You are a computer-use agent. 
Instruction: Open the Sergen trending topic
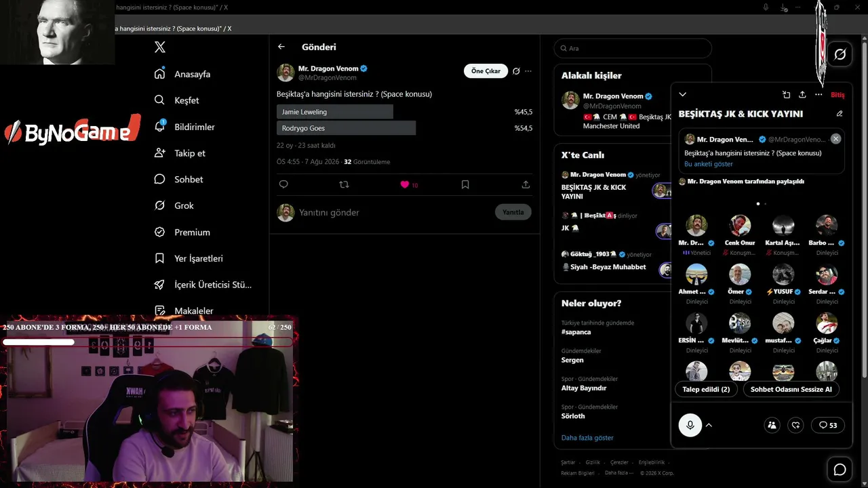pos(572,360)
